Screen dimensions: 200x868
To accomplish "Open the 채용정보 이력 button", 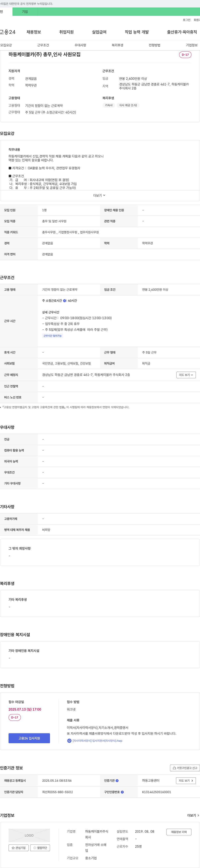I will (x=179, y=832).
